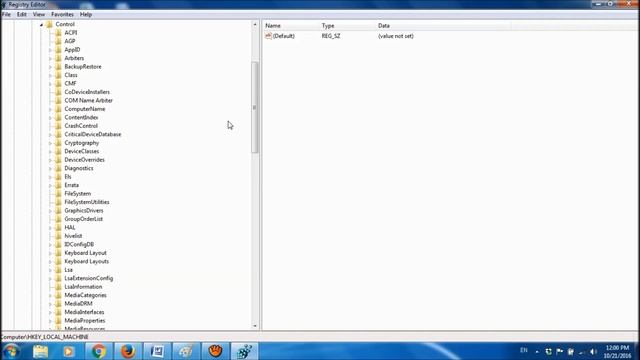The image size is (640, 360).
Task: Select the LsaExtensionConfig key
Action: [x=89, y=278]
